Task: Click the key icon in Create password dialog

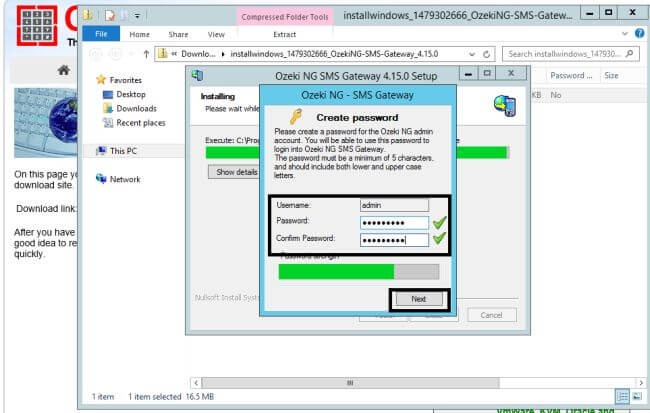Action: pos(296,117)
